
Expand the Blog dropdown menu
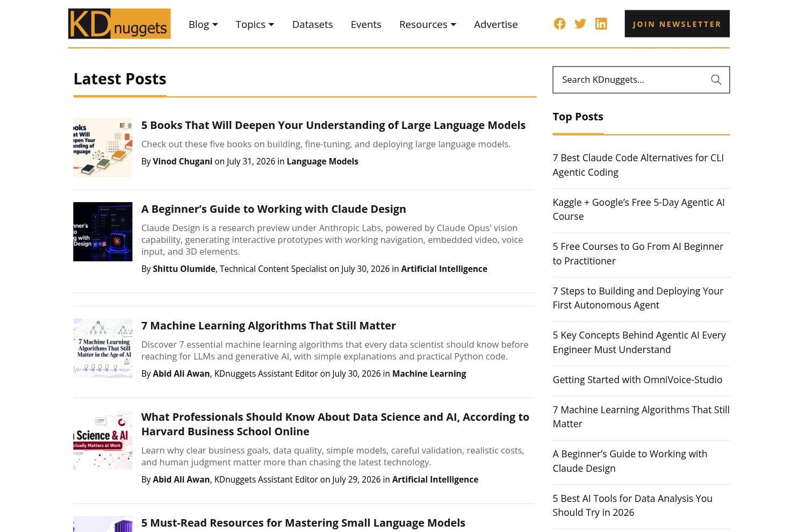click(203, 24)
